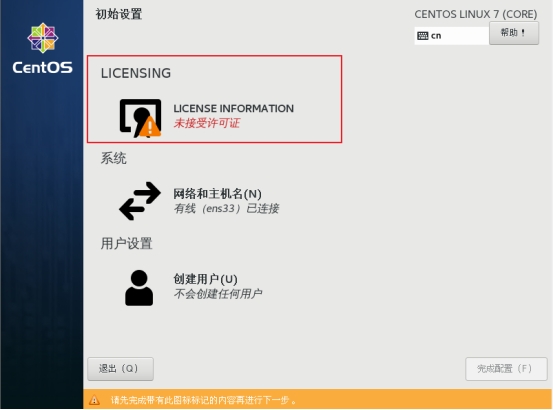This screenshot has width=554, height=410.
Task: Click the orange warning triangle on license icon
Action: click(151, 127)
